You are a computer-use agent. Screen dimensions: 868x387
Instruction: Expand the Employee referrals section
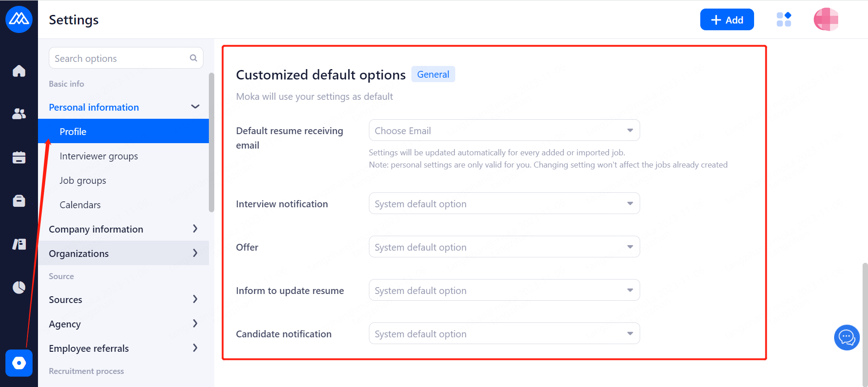point(123,348)
